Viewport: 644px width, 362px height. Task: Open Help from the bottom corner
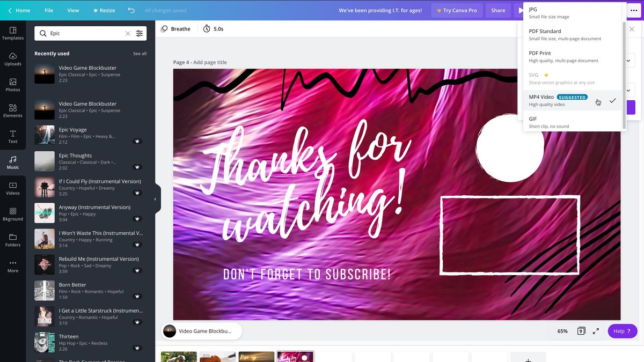pos(622,331)
